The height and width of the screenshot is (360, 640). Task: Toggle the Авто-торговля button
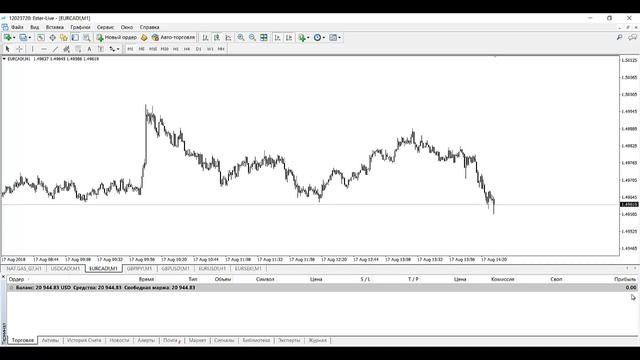[173, 38]
